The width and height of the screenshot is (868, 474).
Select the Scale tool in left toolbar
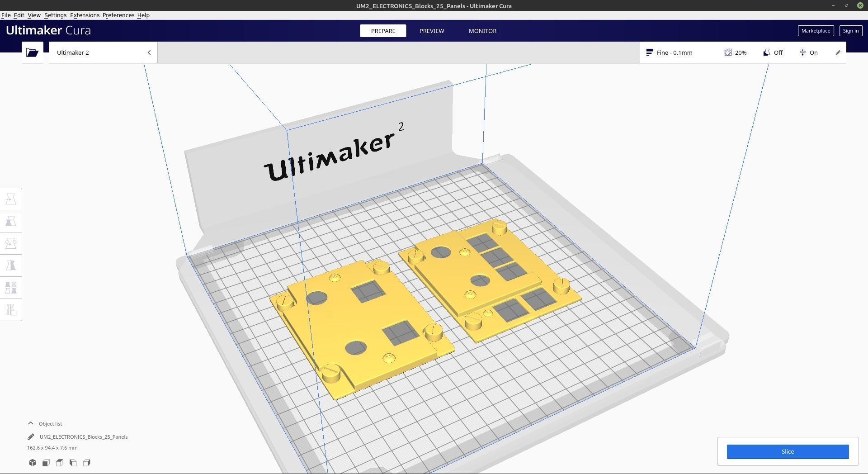11,221
